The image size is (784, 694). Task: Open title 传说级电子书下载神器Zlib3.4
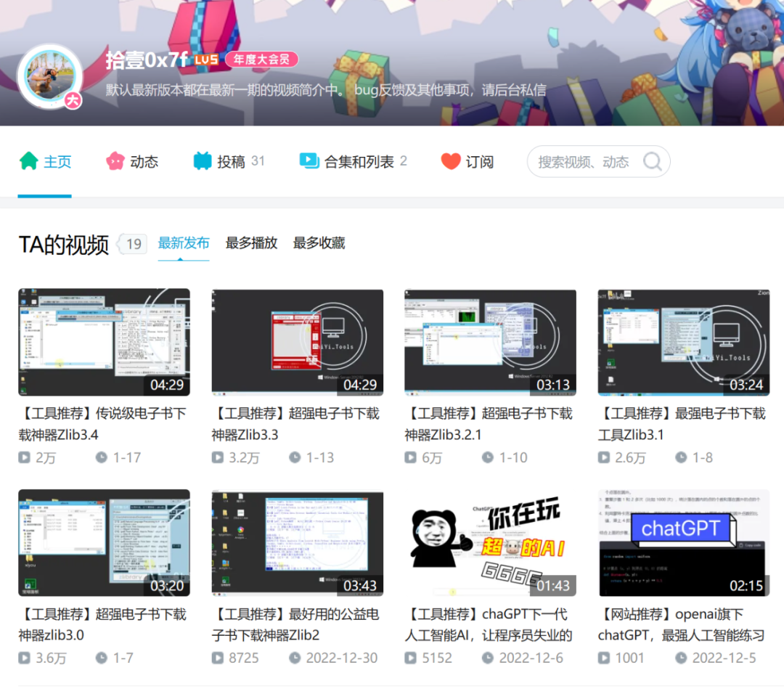click(x=102, y=424)
